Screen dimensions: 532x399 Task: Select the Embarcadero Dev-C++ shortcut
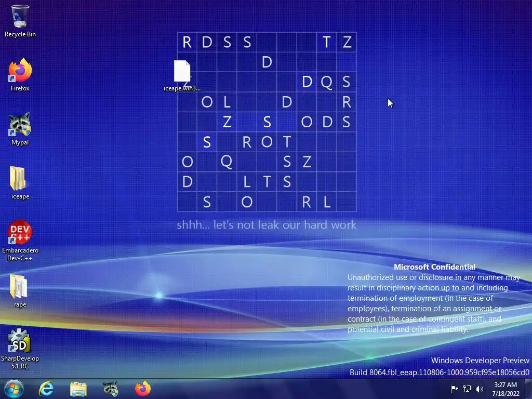click(20, 241)
